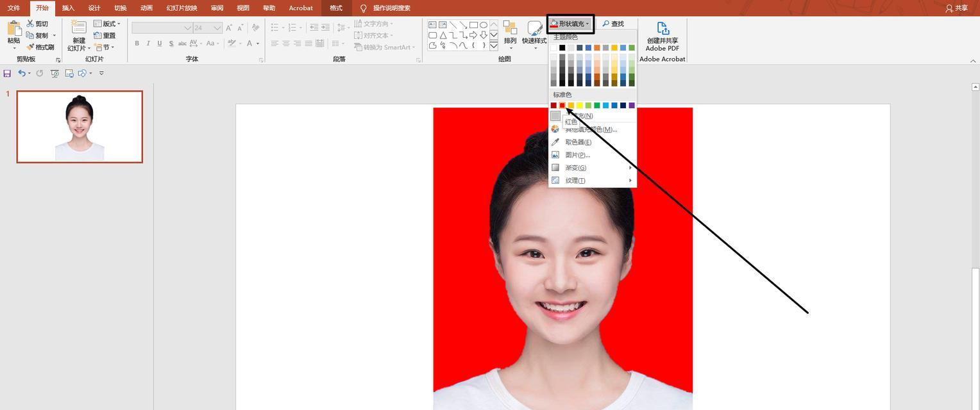Open the Gradient (渐变) submenu
This screenshot has width=980, height=410.
click(592, 168)
